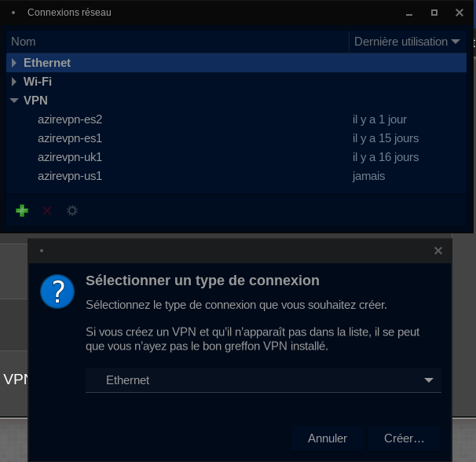Click the 'jamais' last-used value
The height and width of the screenshot is (462, 476).
(x=368, y=176)
